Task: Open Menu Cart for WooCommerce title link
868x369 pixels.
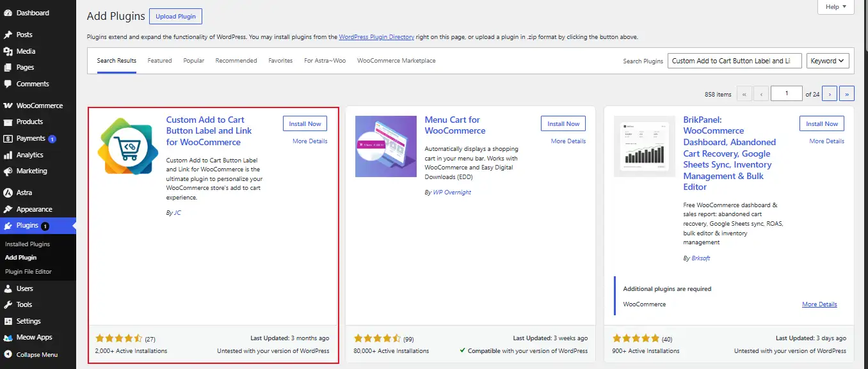Action: [455, 125]
